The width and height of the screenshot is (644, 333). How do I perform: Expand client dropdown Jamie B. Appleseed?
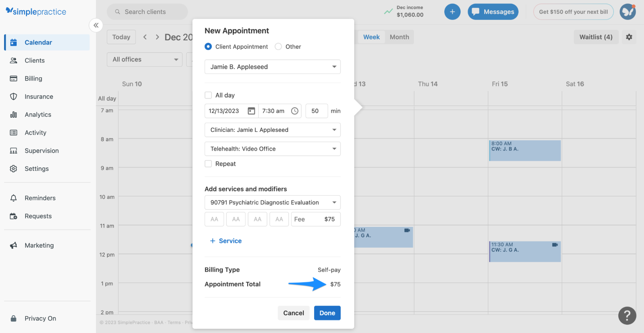point(273,67)
